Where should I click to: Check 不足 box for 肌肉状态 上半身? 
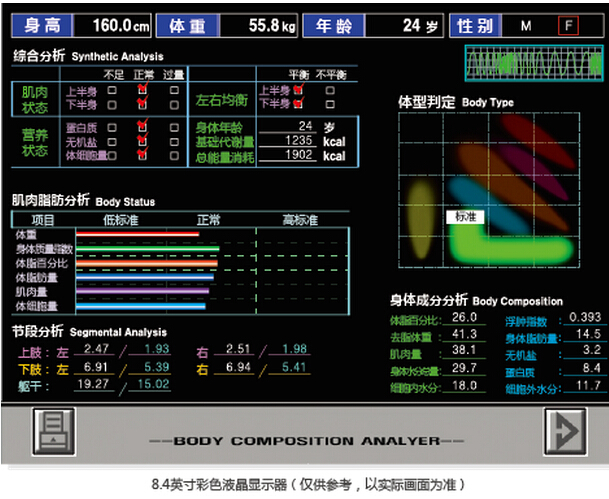coord(112,89)
